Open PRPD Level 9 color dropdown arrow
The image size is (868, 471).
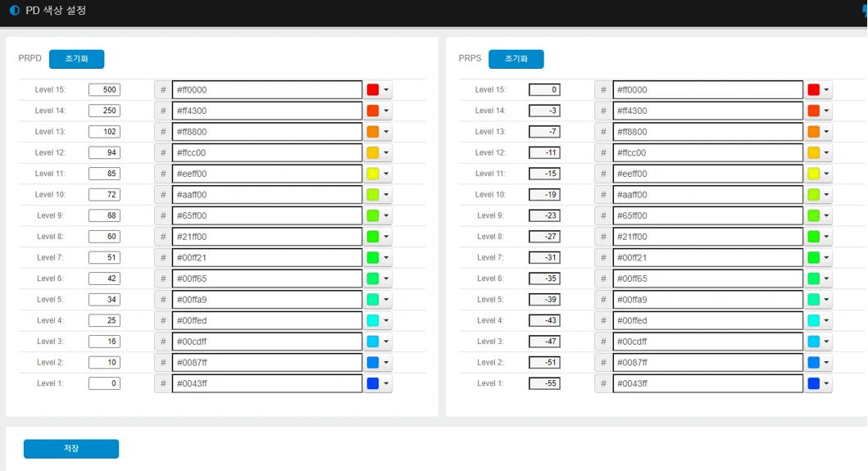pyautogui.click(x=386, y=216)
